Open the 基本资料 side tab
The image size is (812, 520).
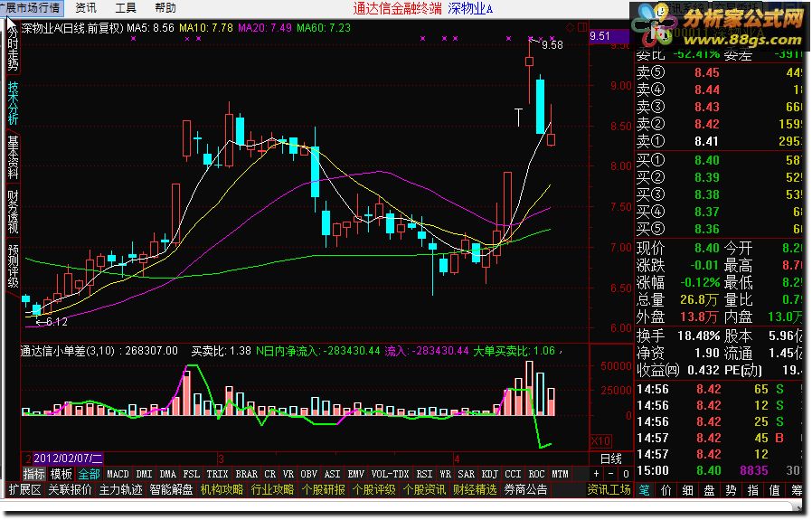coord(13,157)
